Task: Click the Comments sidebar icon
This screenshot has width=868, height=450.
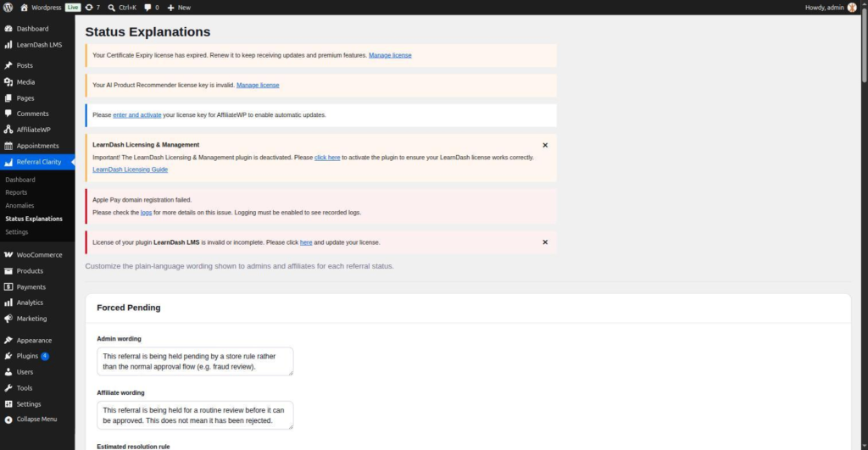Action: click(x=8, y=114)
